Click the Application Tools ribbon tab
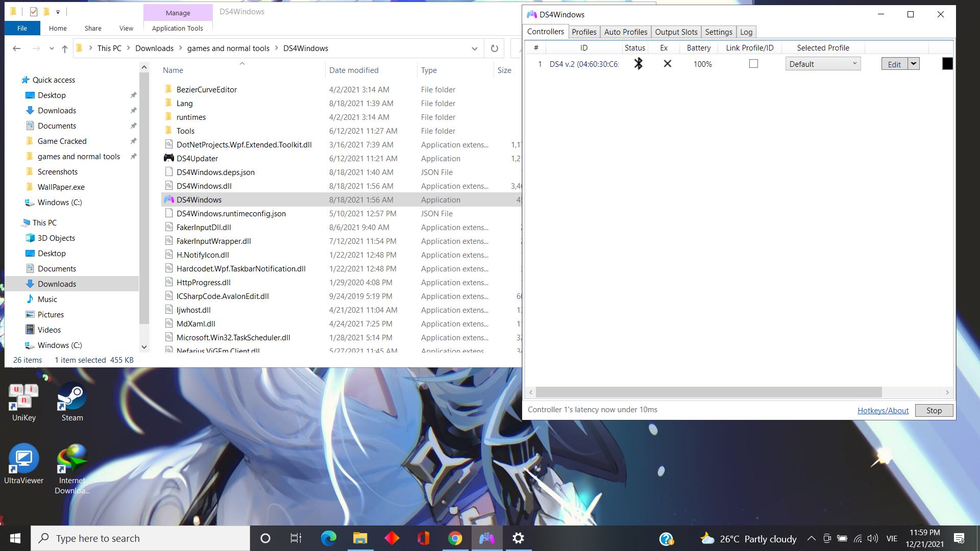The image size is (980, 551). (177, 28)
